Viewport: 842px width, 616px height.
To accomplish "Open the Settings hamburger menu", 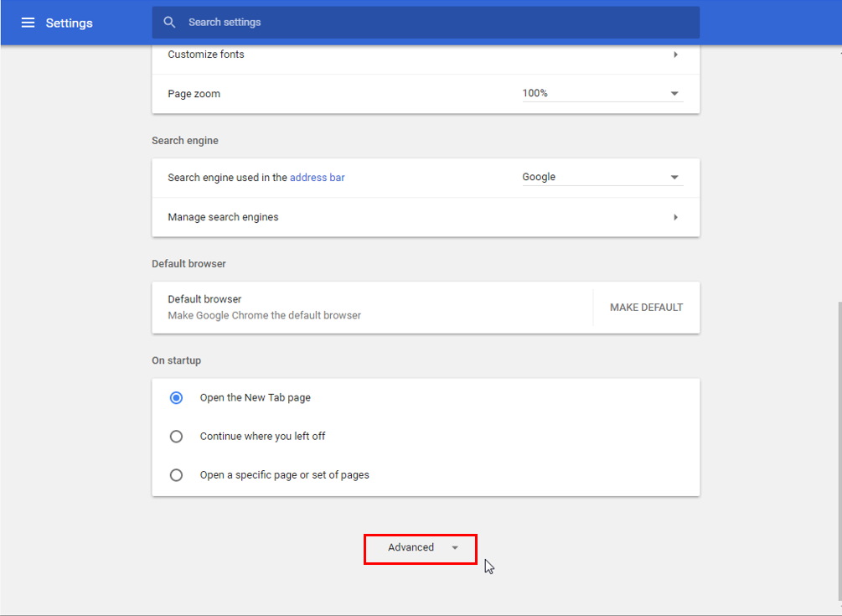I will pyautogui.click(x=28, y=23).
